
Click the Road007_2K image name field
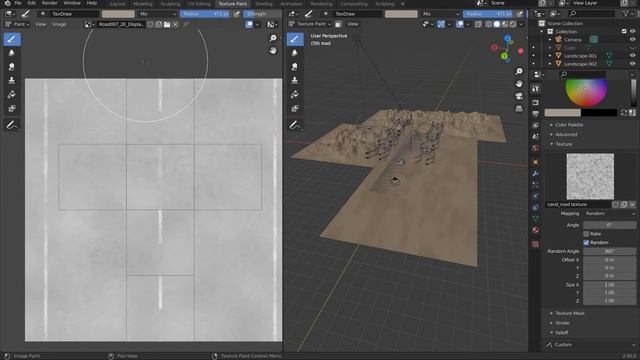tap(121, 24)
